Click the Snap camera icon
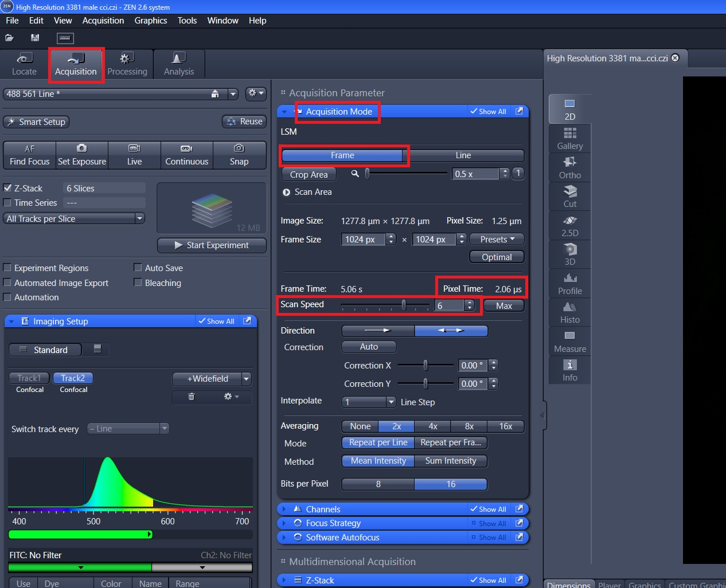The height and width of the screenshot is (588, 726). coord(239,148)
